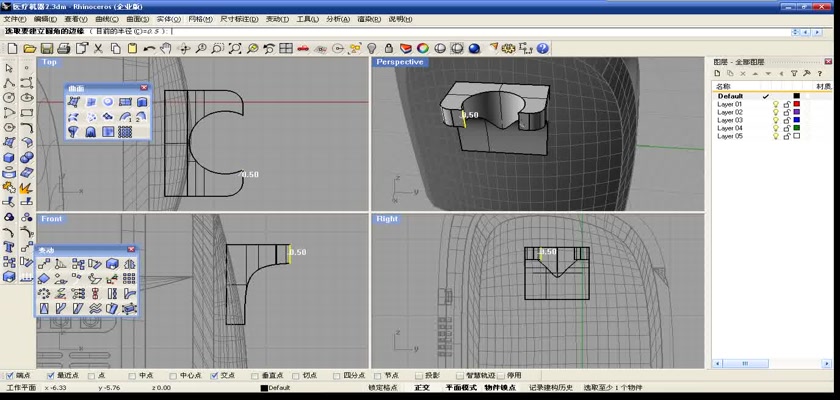The width and height of the screenshot is (840, 400).
Task: Toggle the 中点 osnap checkbox
Action: [x=133, y=376]
